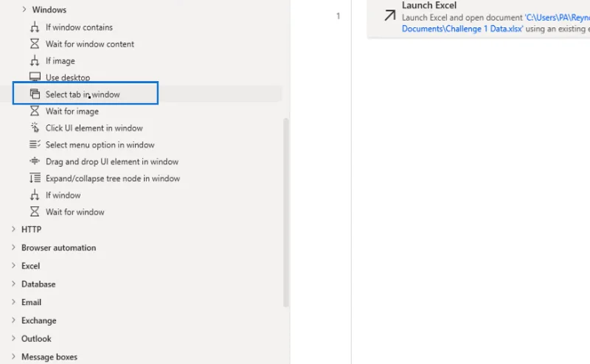
Task: Click the 'If image' branch icon
Action: [x=35, y=60]
